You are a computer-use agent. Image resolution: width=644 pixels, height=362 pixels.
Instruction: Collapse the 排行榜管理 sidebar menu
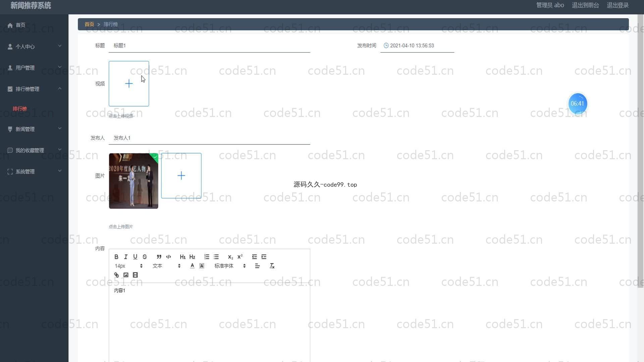(34, 89)
